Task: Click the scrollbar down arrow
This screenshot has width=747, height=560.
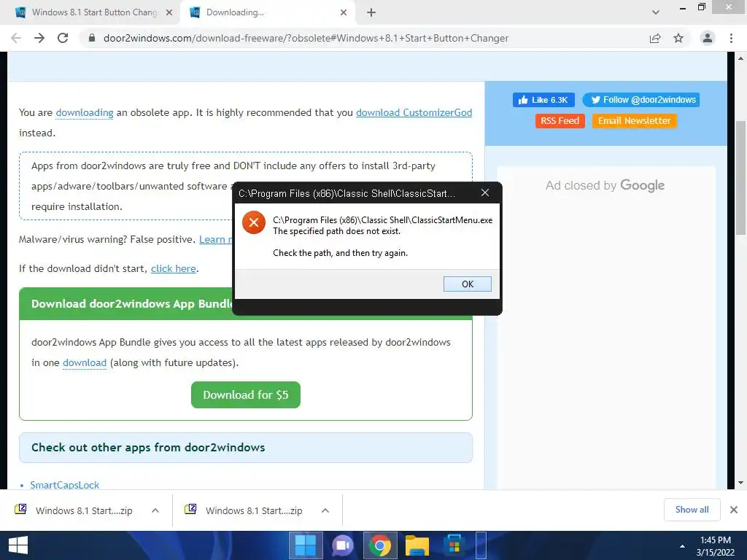Action: click(x=740, y=483)
